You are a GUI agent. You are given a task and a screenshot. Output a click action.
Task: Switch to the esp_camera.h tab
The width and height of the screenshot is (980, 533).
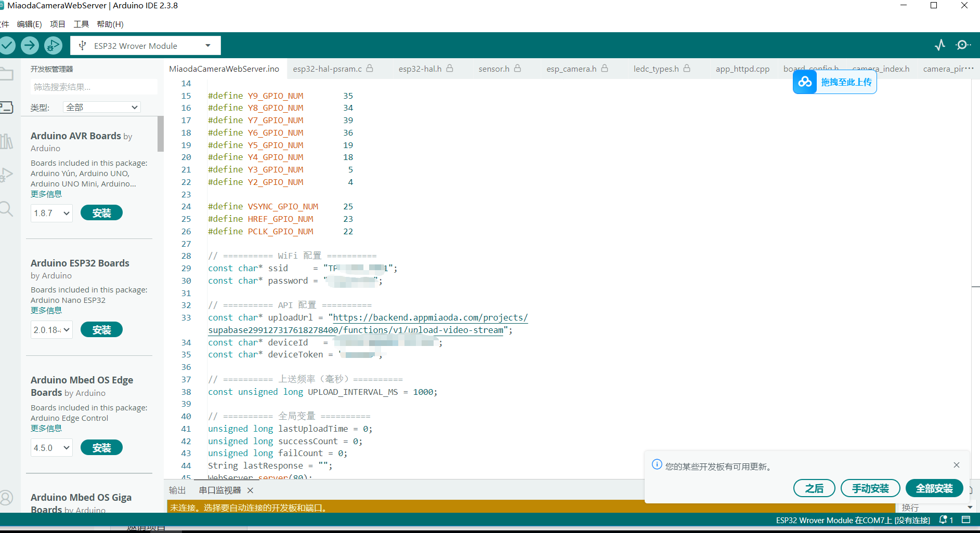tap(571, 69)
